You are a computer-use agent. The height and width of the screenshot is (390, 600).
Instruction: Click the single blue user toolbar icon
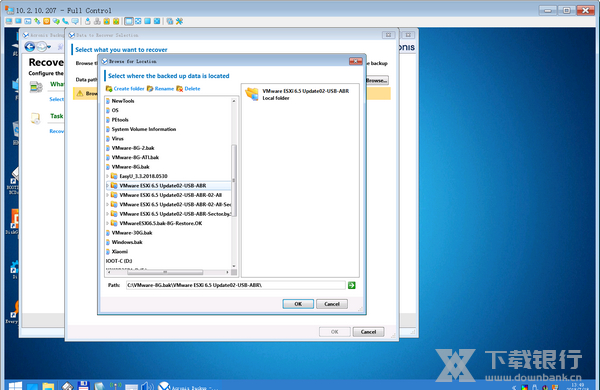pos(88,21)
